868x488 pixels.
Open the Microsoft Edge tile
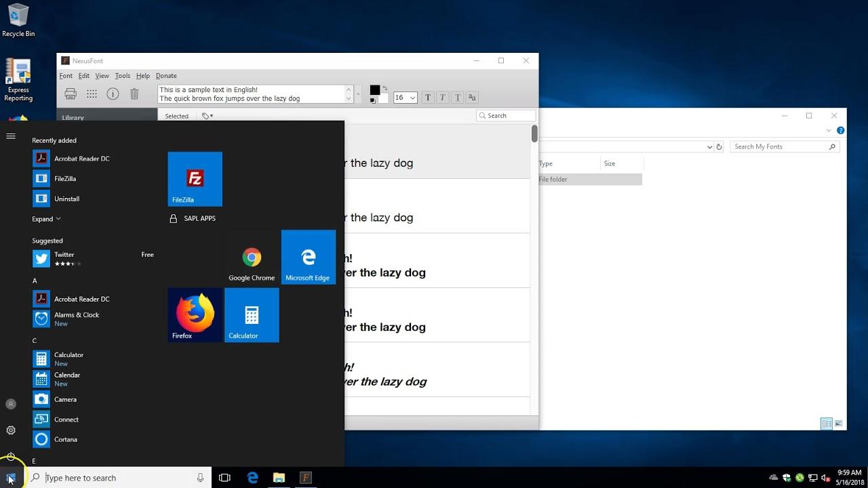[x=309, y=257]
